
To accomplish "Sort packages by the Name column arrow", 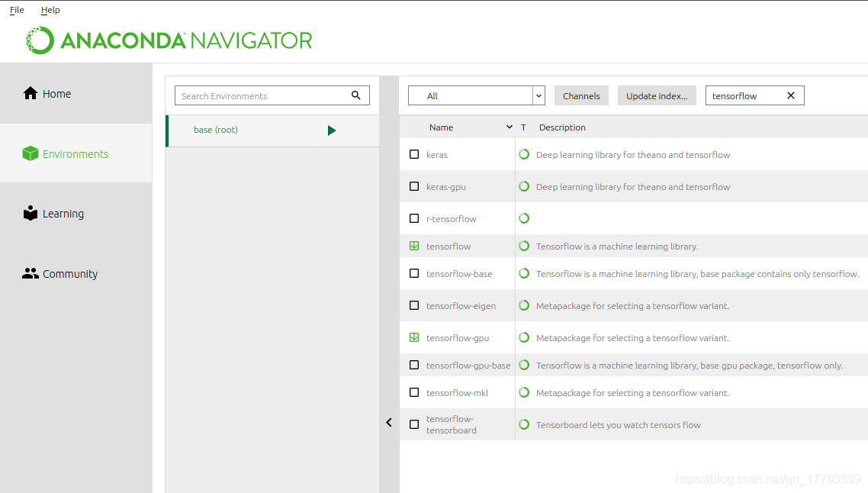I will (510, 127).
